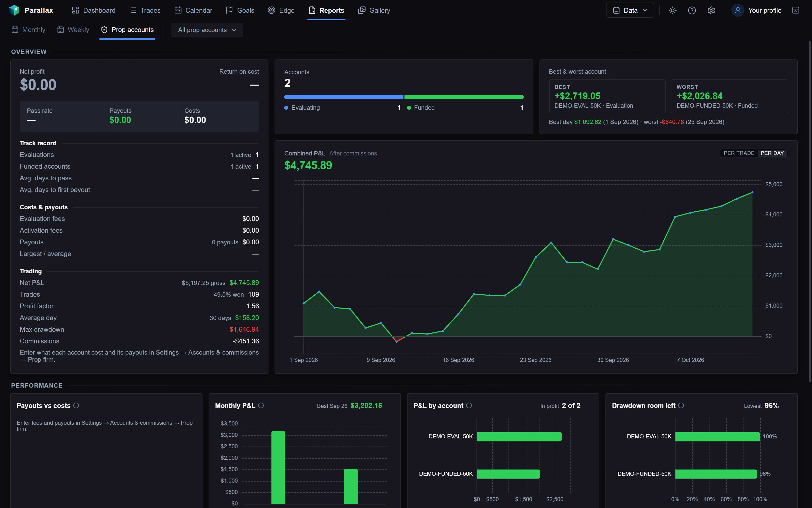Click the Commissions value -$451.36
Screen dimensions: 812x508
(246, 341)
